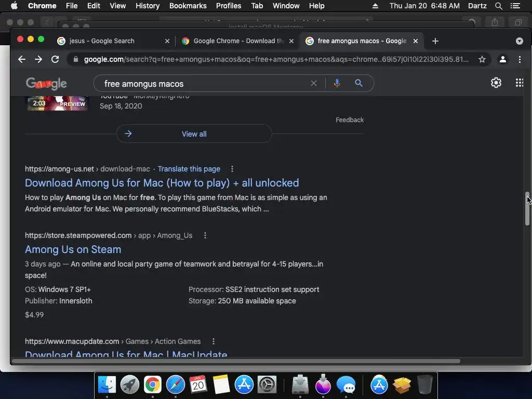
Task: Open the History menu
Action: coord(148,6)
